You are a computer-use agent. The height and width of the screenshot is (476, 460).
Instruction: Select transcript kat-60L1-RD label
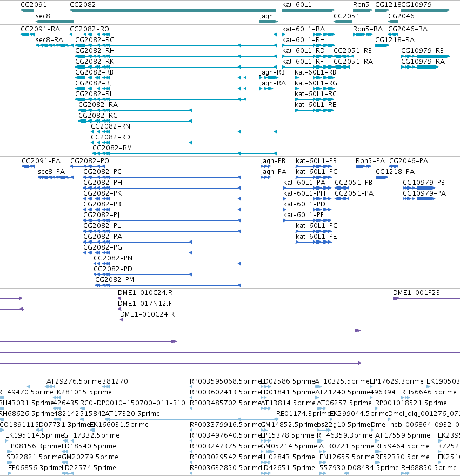pyautogui.click(x=303, y=51)
